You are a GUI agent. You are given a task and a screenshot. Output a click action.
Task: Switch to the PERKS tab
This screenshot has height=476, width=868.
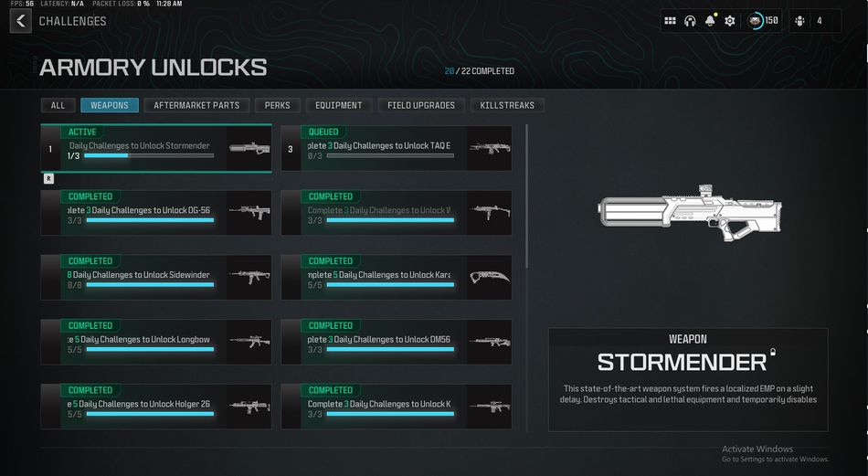point(278,105)
